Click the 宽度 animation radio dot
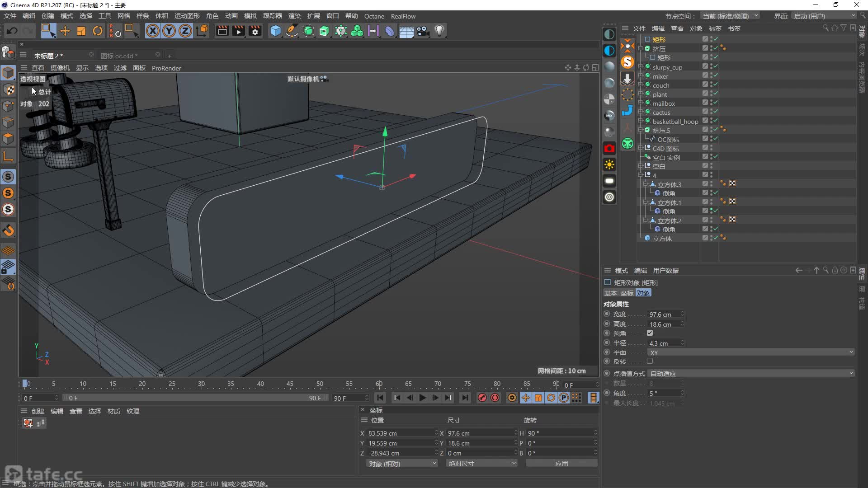 (607, 314)
